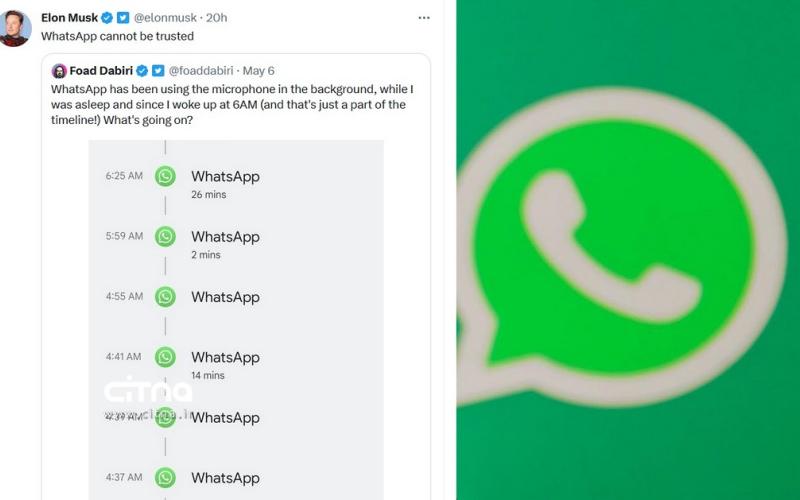Viewport: 800px width, 500px height.
Task: Open the three-dot more options menu
Action: 424,18
